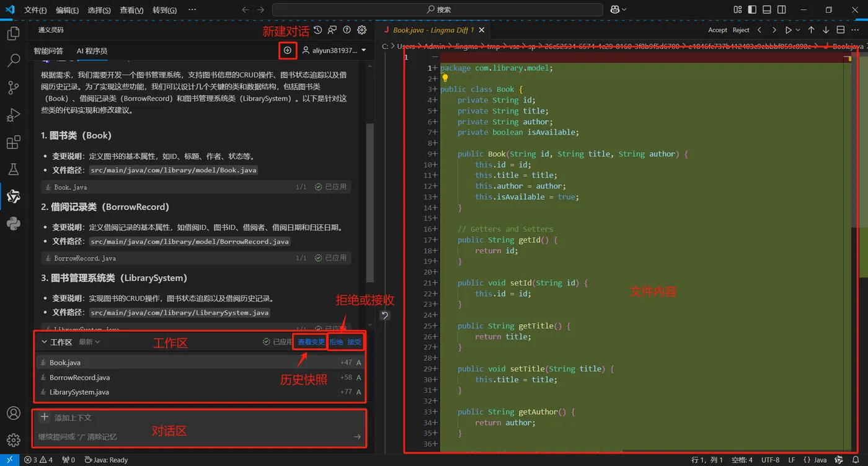Viewport: 868px width, 466px height.
Task: Open the 转到(G) menu
Action: point(164,10)
